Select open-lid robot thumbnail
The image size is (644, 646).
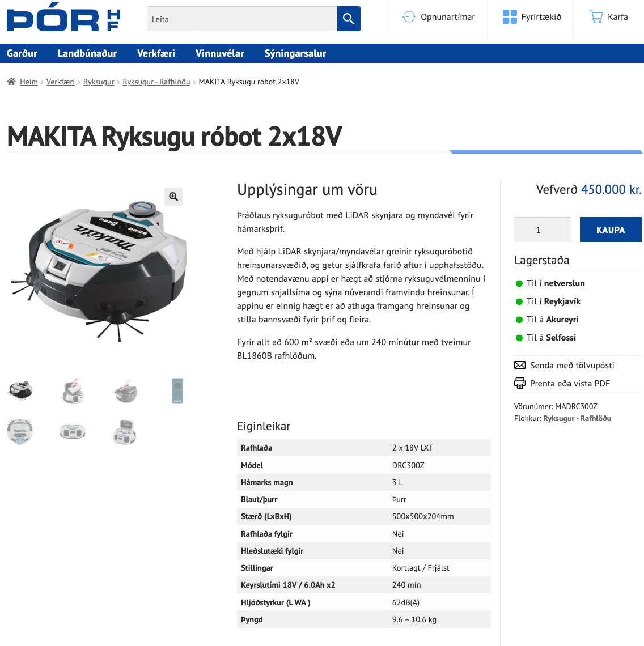[125, 432]
